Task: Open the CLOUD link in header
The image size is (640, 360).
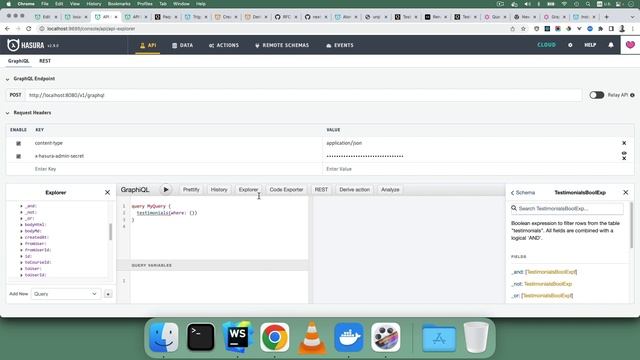Action: [547, 45]
